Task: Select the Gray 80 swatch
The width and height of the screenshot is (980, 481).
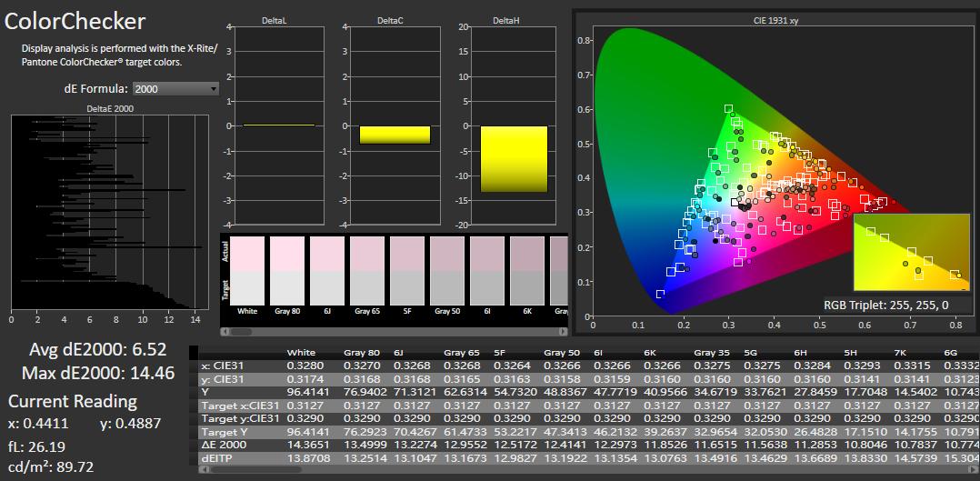Action: (287, 271)
